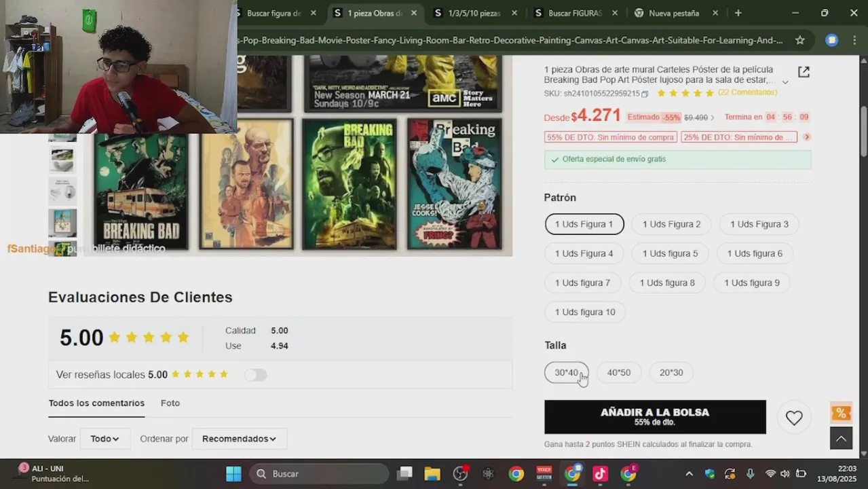Open the 22 Comentarios link

click(747, 92)
